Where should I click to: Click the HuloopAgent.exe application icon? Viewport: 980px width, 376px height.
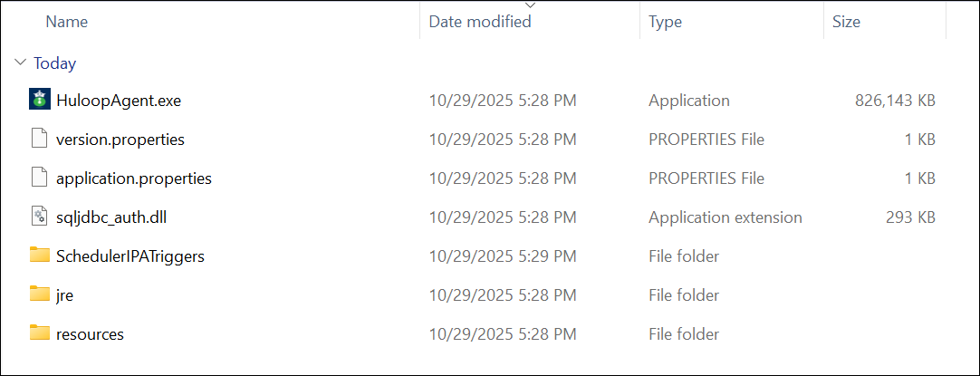click(38, 100)
